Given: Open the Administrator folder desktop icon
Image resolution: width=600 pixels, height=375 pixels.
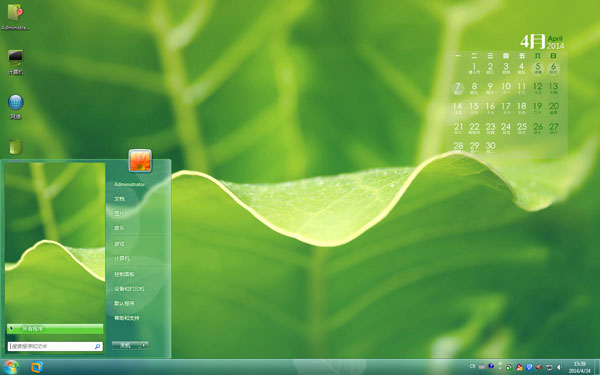Looking at the screenshot, I should click(15, 16).
